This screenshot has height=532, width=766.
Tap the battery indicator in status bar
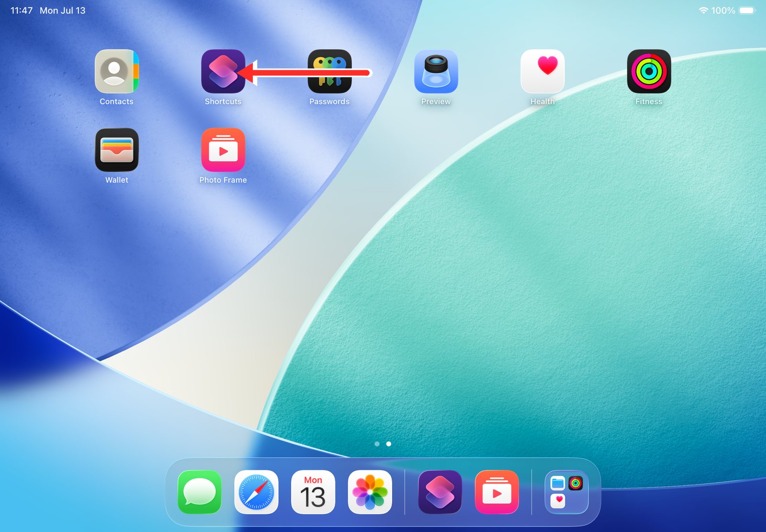coord(747,11)
